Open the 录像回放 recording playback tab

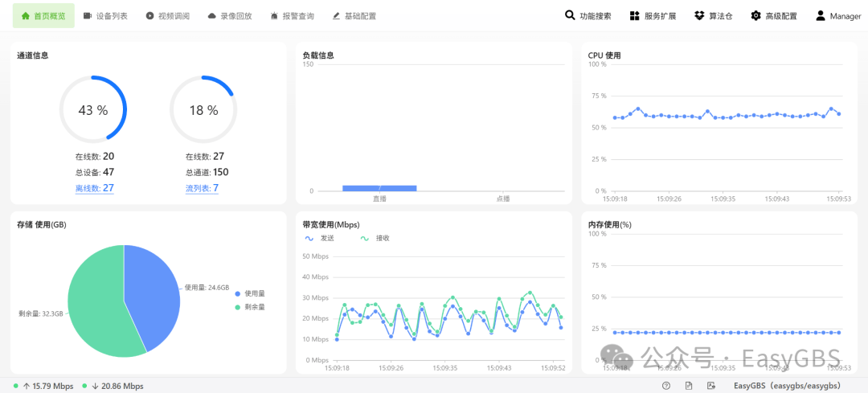(x=230, y=15)
